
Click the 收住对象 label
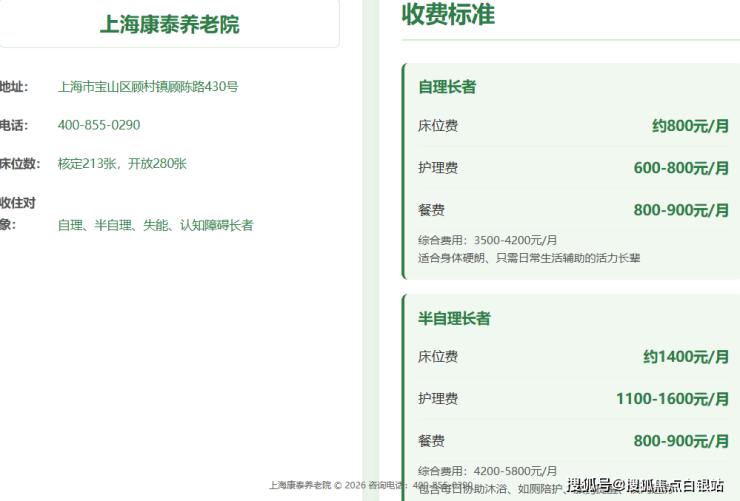tap(18, 214)
